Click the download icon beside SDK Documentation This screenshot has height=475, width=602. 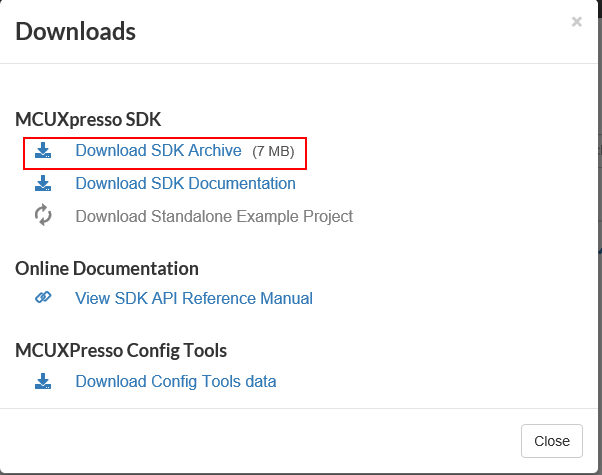click(x=42, y=184)
